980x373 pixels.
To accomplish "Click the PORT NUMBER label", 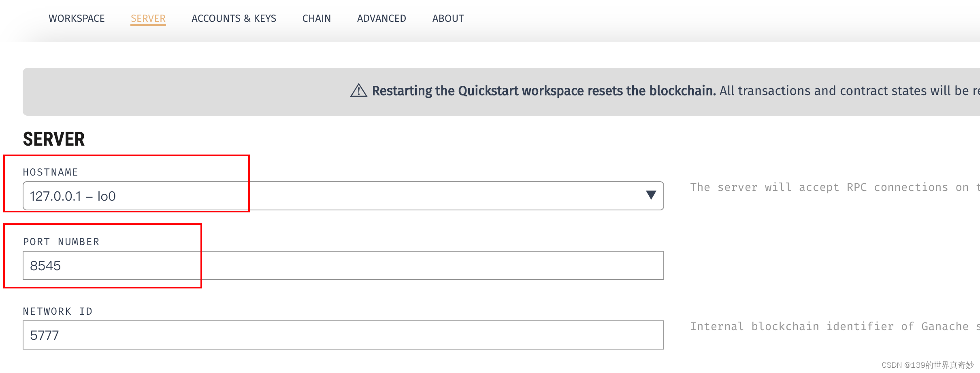I will pos(61,242).
